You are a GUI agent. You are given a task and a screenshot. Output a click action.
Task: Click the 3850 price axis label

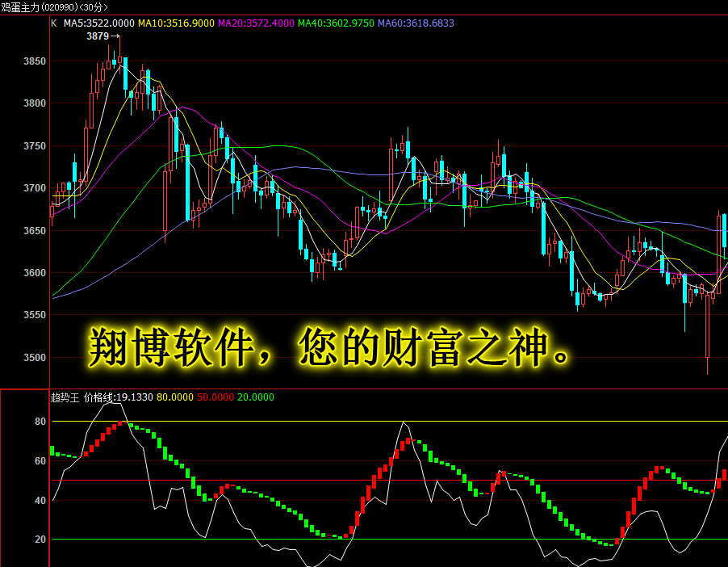[x=35, y=61]
